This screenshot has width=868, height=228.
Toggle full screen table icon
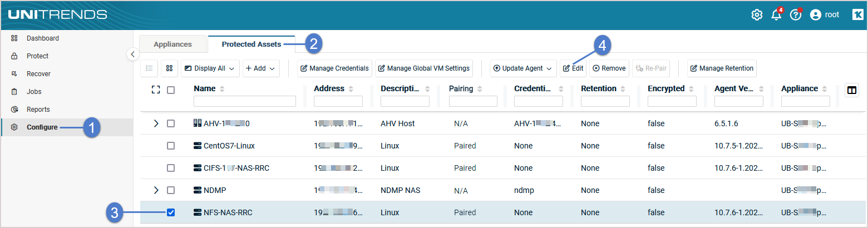156,90
